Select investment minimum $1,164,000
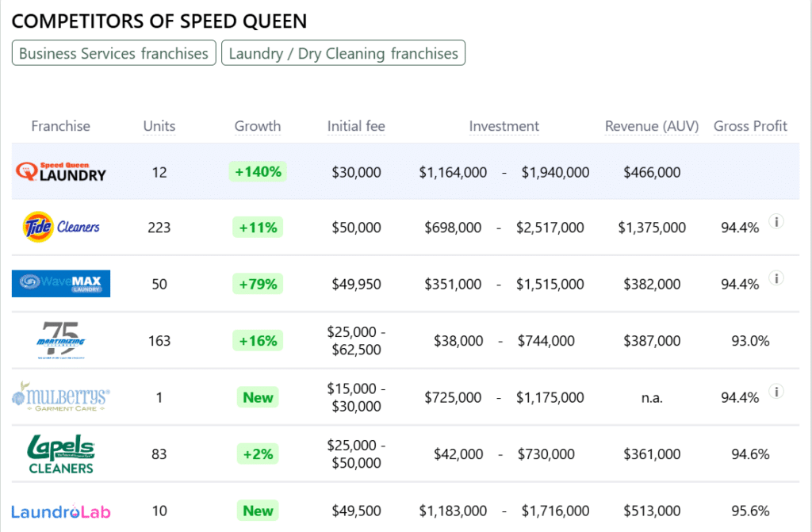The width and height of the screenshot is (812, 532). point(453,172)
